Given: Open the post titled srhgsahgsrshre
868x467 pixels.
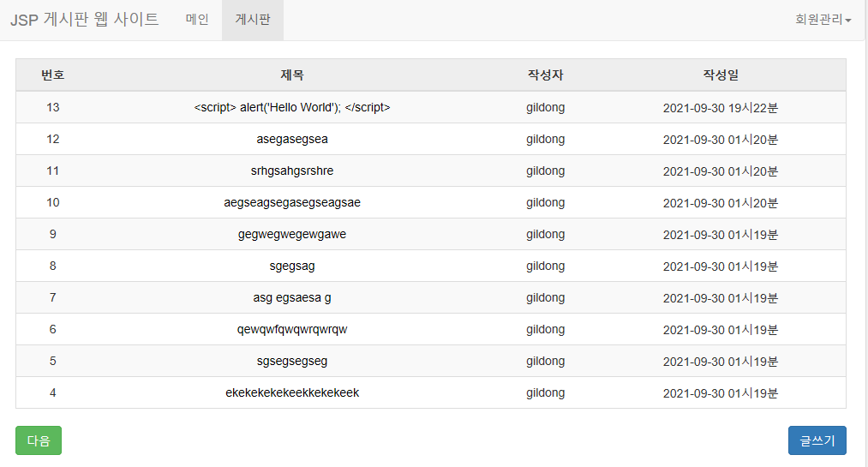Looking at the screenshot, I should click(292, 171).
